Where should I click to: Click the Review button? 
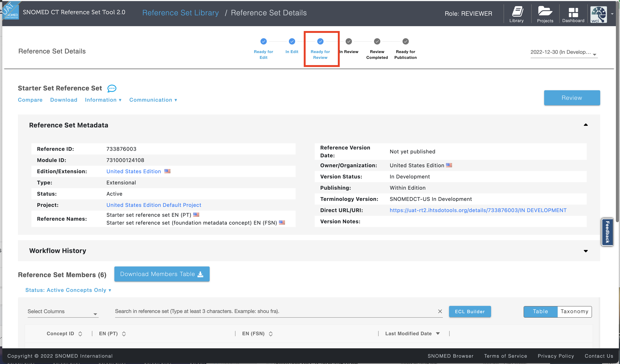(572, 98)
